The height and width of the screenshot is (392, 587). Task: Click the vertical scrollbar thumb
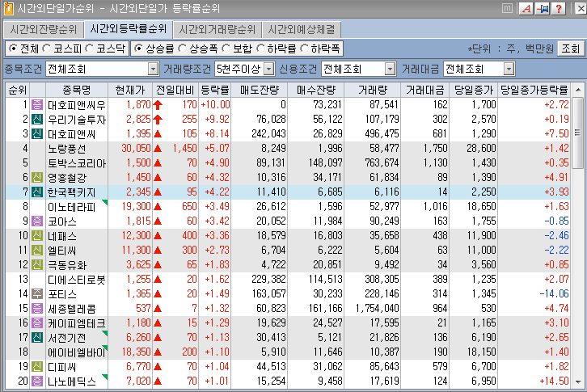click(578, 133)
